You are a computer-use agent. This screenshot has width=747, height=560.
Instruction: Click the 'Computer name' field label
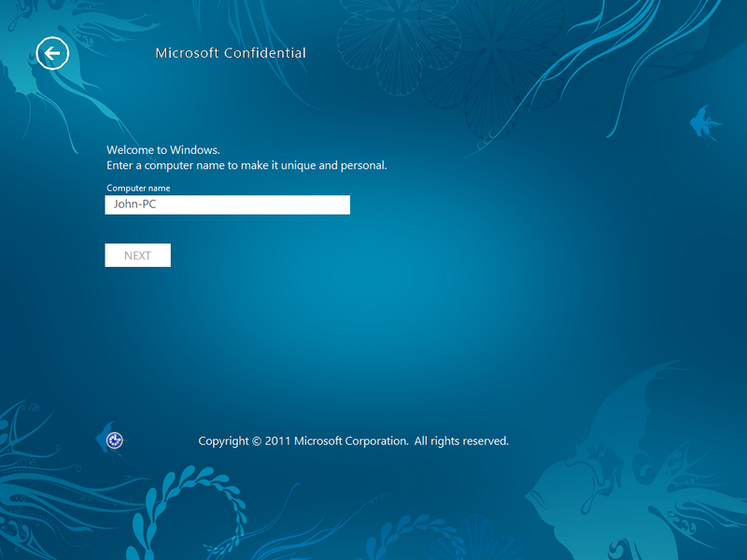pos(138,189)
